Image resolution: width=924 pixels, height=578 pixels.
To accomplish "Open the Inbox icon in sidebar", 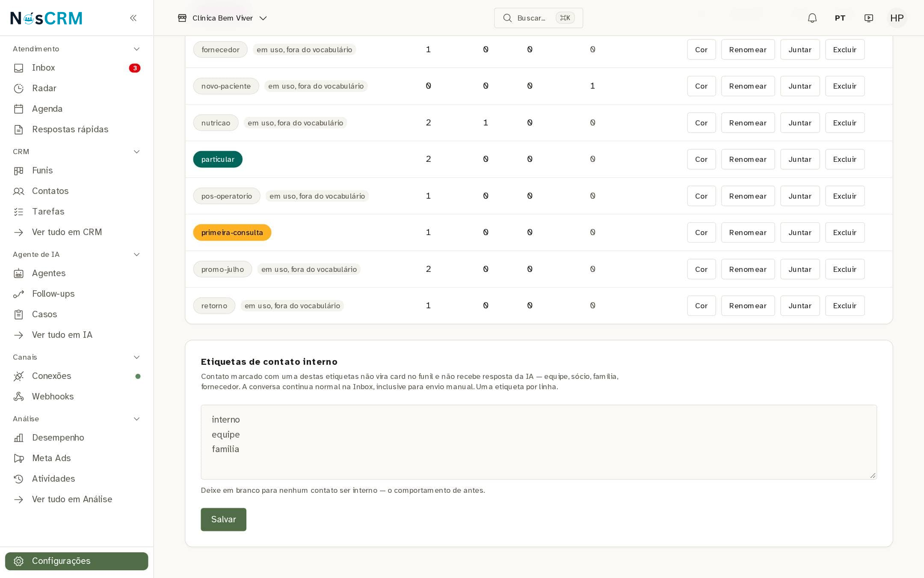I will click(x=18, y=68).
